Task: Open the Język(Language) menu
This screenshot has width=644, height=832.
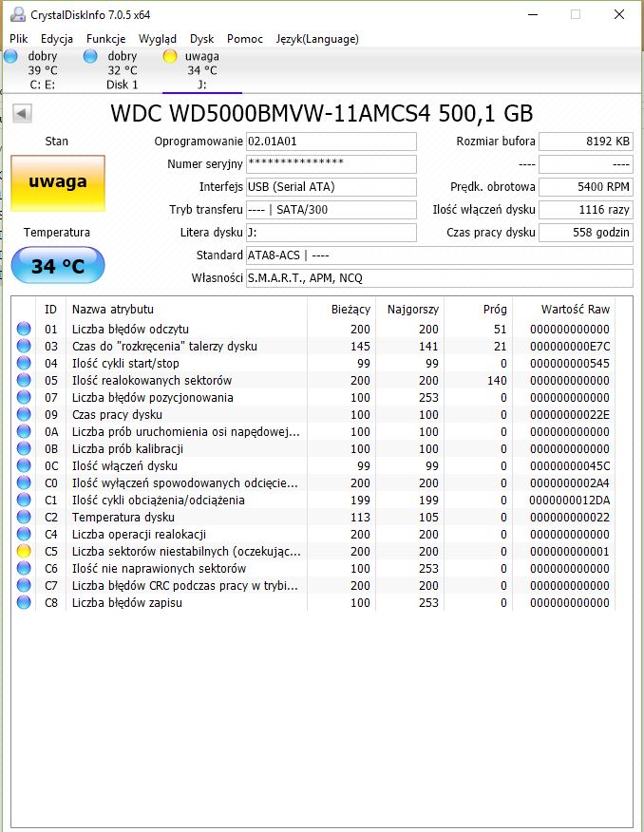Action: pos(317,39)
